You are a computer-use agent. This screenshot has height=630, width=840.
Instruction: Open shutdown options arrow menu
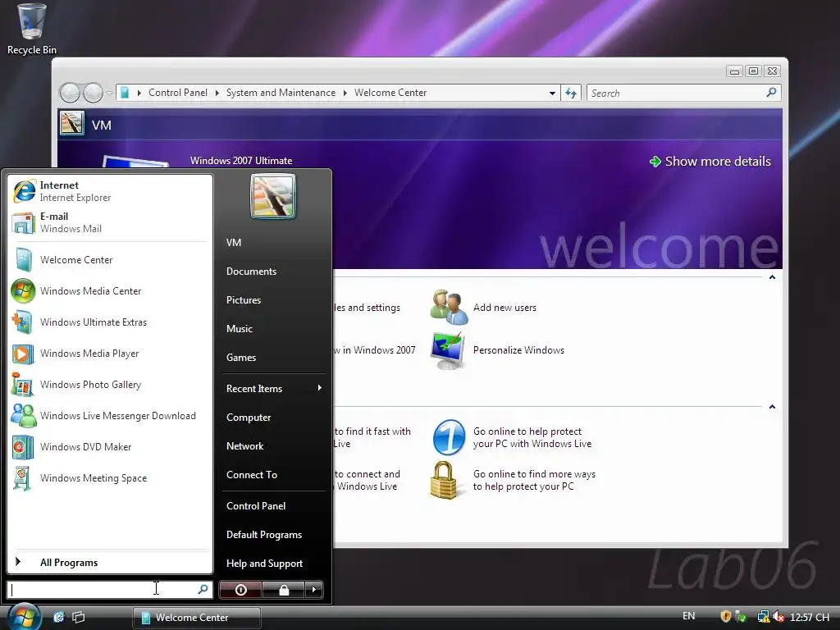click(314, 590)
